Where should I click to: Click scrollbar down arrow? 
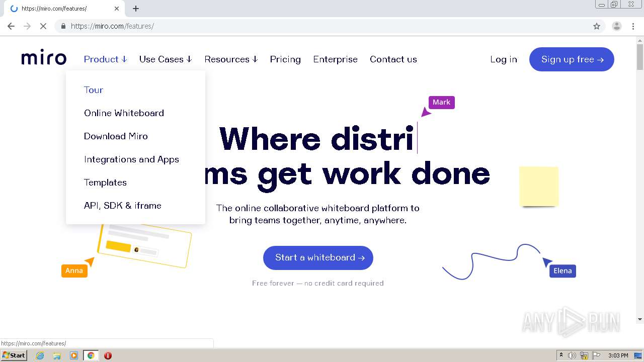coord(640,319)
